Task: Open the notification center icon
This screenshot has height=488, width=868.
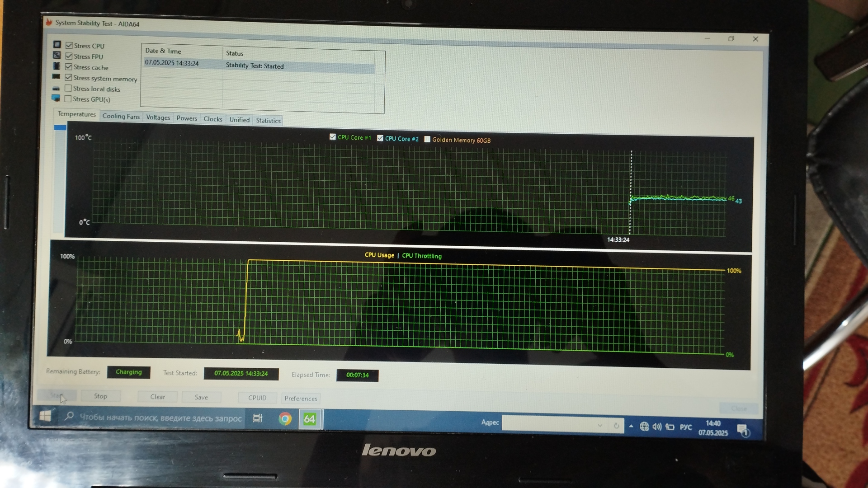Action: tap(742, 430)
